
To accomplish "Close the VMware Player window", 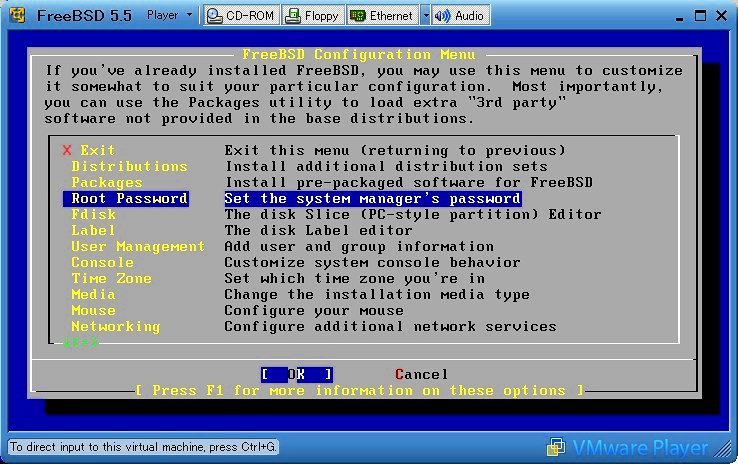I will coord(720,15).
